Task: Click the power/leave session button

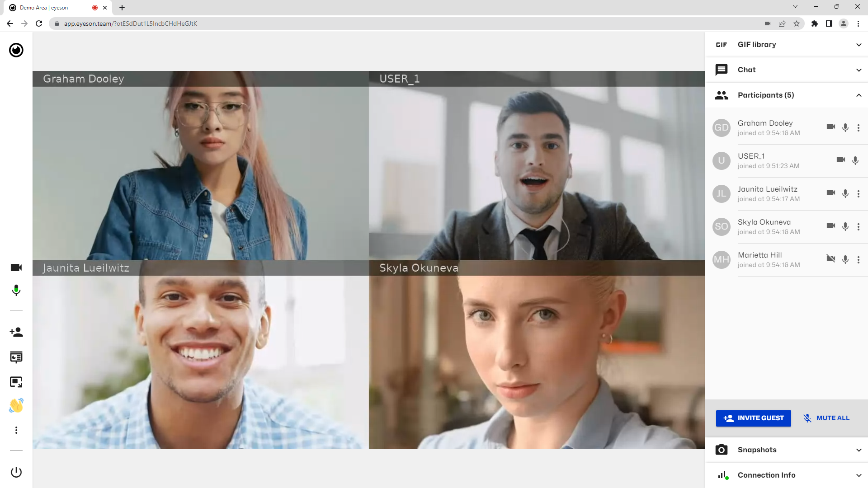Action: coord(16,471)
